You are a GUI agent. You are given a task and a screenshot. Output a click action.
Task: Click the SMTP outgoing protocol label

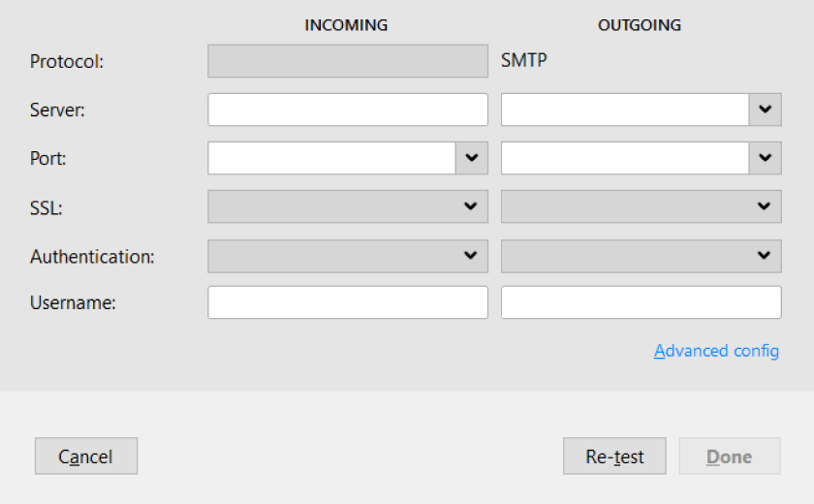(x=524, y=60)
